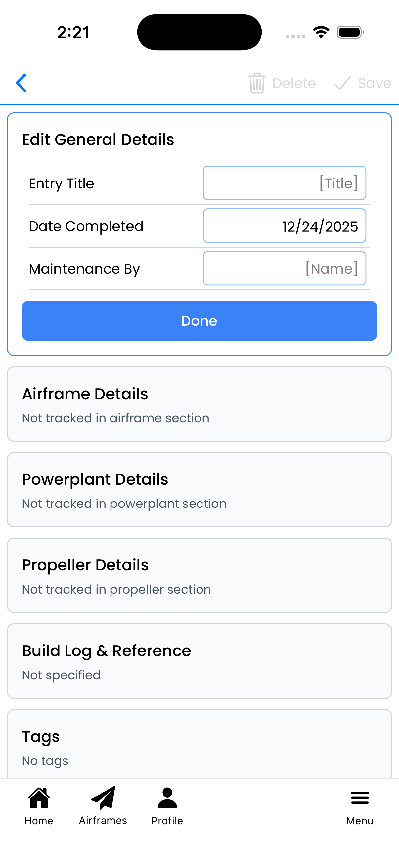The image size is (399, 868).
Task: Type in the Entry Title field
Action: pos(284,183)
